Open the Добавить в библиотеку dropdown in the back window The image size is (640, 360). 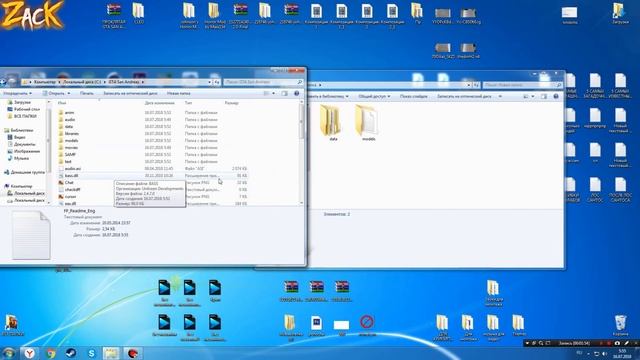(328, 96)
